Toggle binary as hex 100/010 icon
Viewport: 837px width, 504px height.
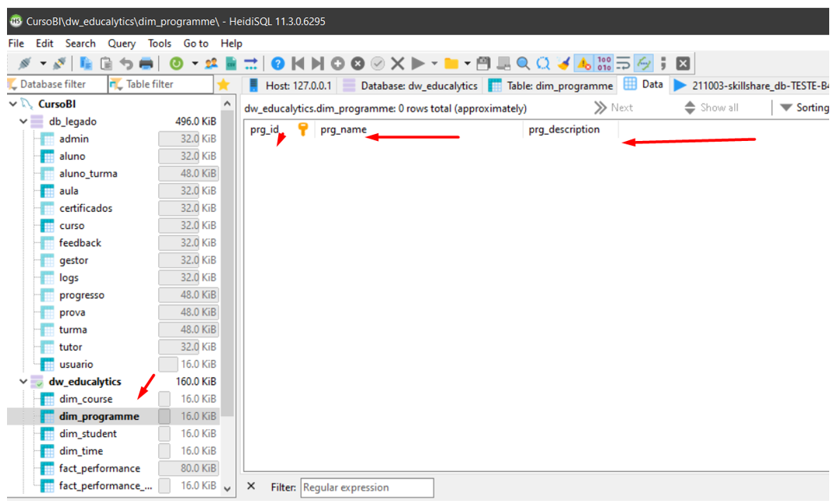[604, 63]
